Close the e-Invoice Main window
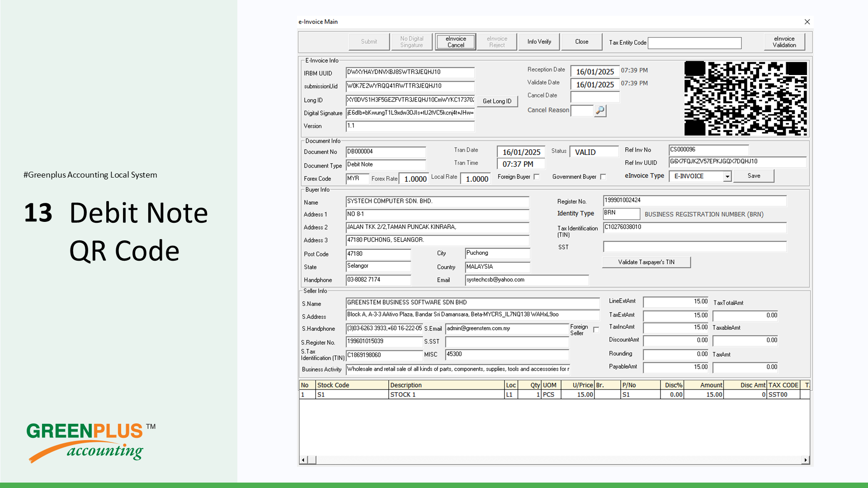 coord(807,22)
